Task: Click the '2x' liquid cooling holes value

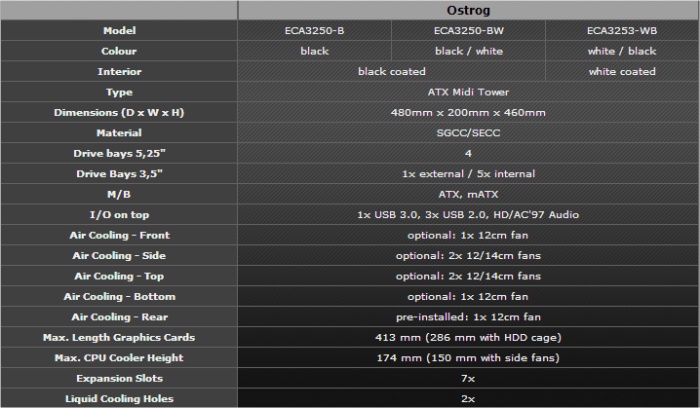Action: point(468,398)
